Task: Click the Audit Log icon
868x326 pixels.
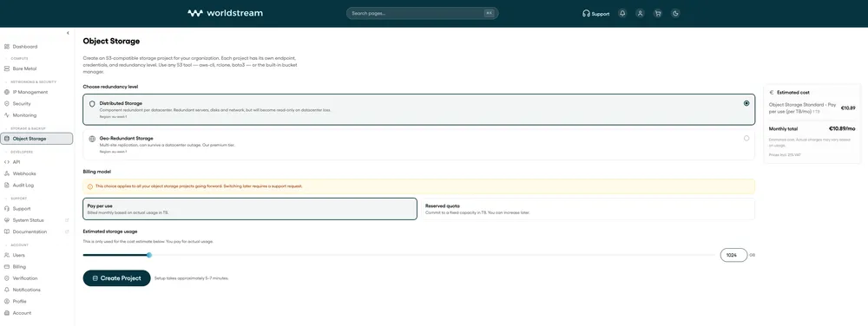Action: 7,185
